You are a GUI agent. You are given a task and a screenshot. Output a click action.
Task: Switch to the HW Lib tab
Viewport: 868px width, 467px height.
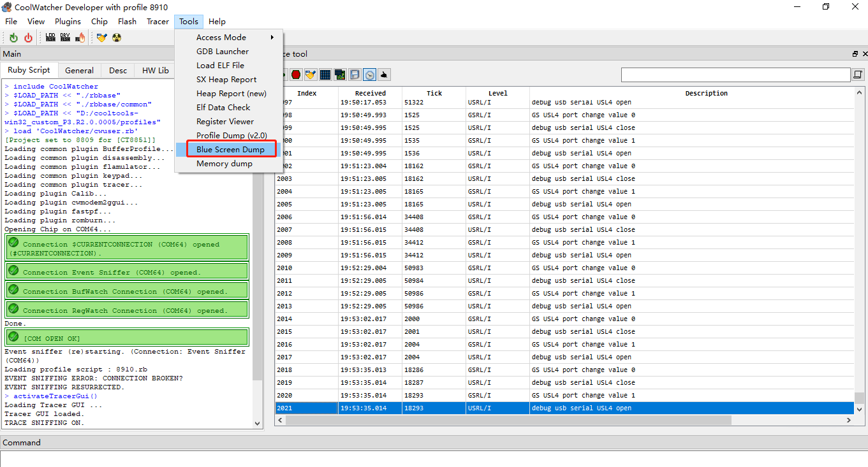coord(155,71)
